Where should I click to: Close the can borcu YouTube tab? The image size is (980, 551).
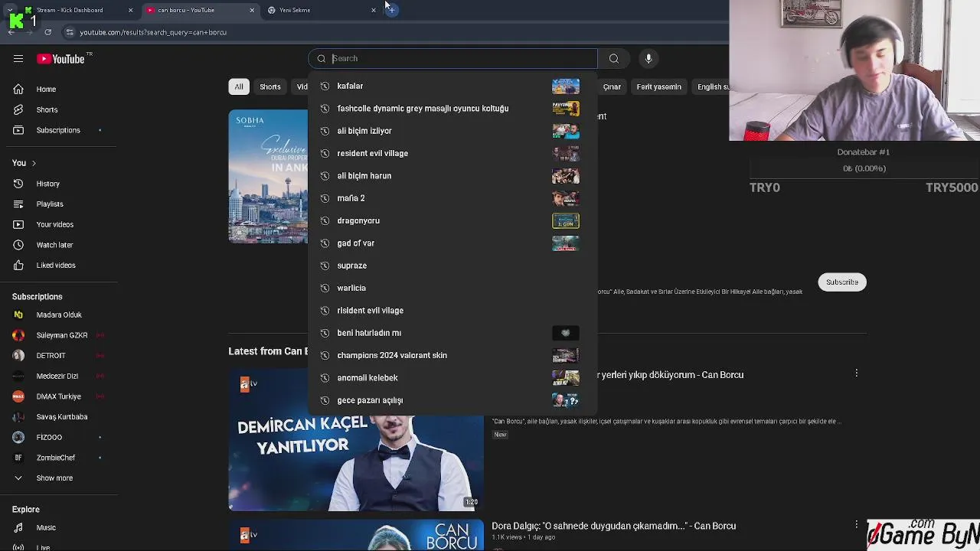[x=252, y=10]
